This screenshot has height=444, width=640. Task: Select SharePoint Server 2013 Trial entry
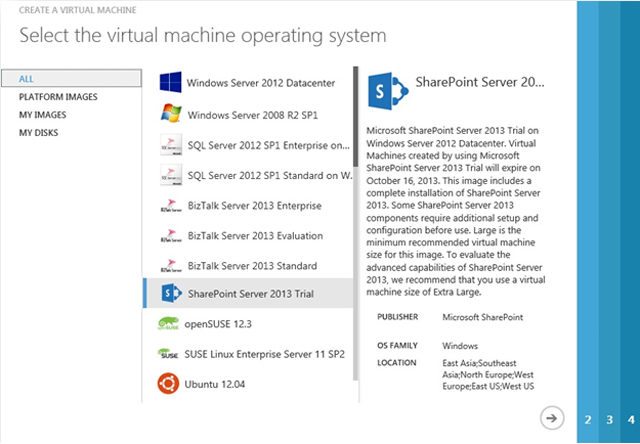248,293
